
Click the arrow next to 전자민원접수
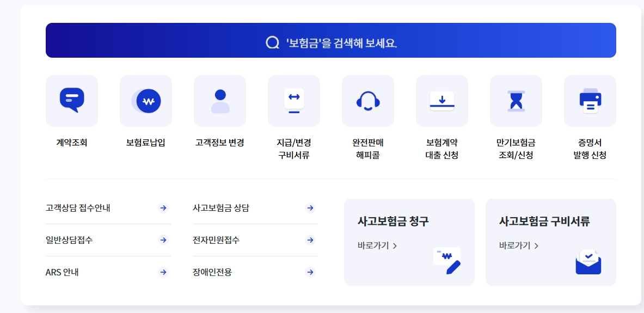click(310, 240)
